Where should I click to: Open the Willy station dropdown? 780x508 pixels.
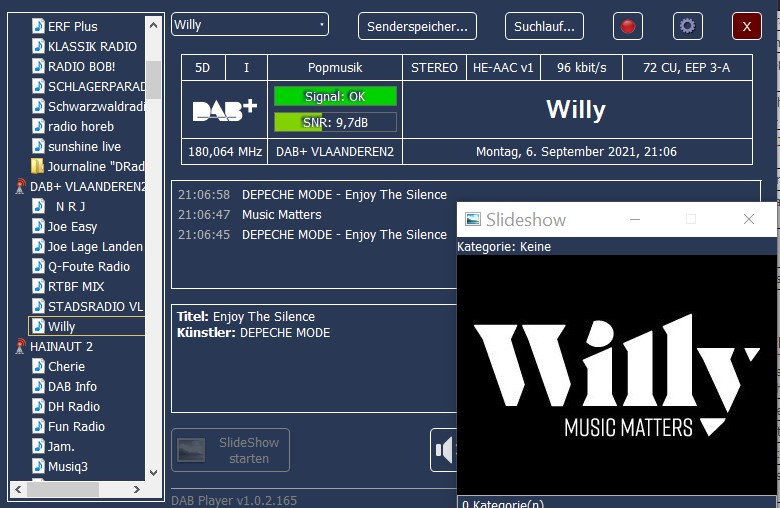point(250,24)
